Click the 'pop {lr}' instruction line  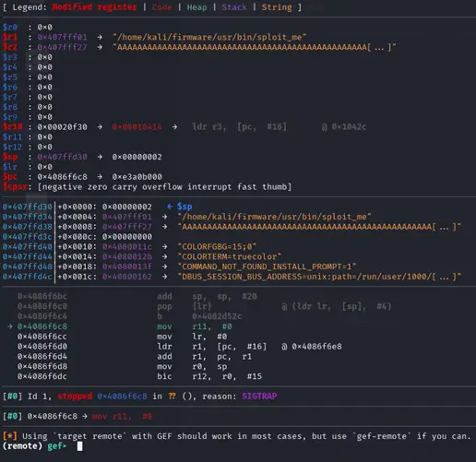coord(184,306)
